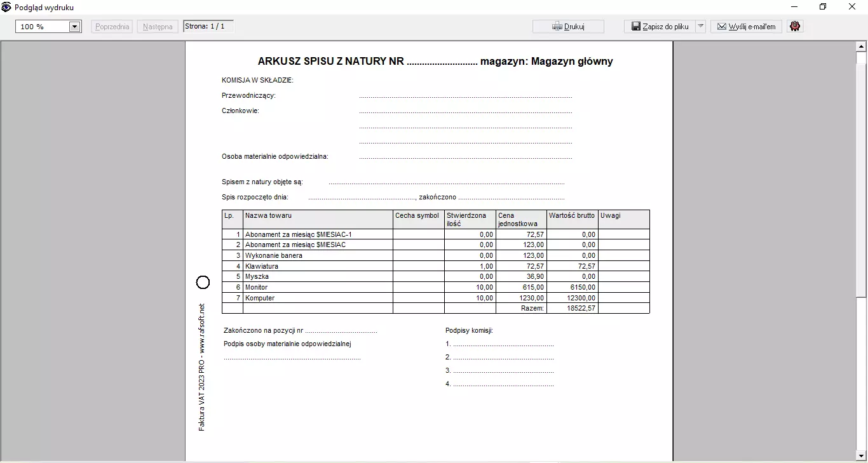The width and height of the screenshot is (868, 463).
Task: Click the Strona: 1 / 1 page indicator
Action: click(x=208, y=27)
